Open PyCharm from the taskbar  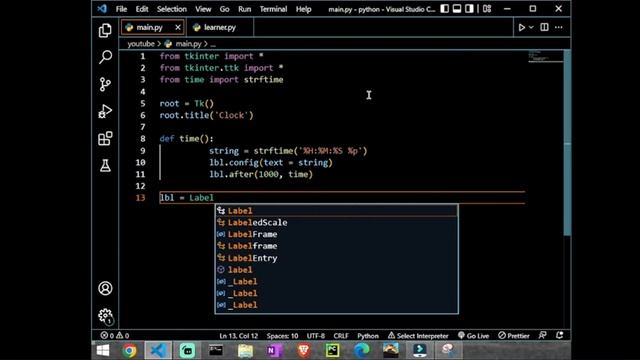pos(332,351)
